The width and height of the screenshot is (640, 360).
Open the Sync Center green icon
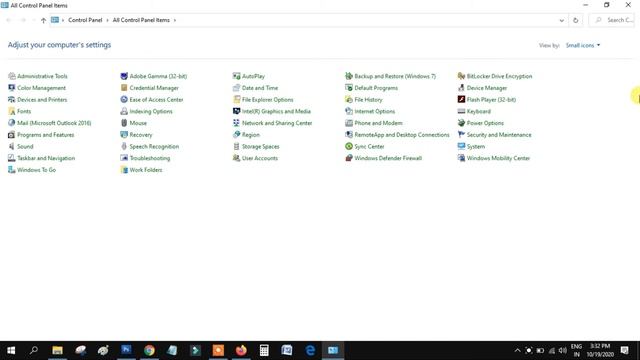point(349,146)
